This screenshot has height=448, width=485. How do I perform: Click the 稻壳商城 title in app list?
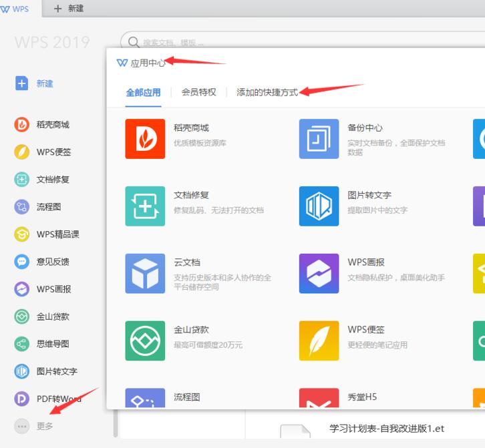click(x=191, y=128)
